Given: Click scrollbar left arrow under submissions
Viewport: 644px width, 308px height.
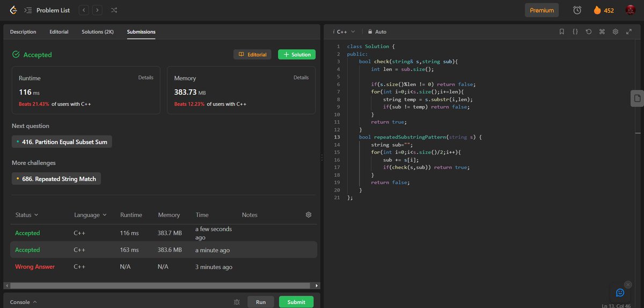Looking at the screenshot, I should [6, 285].
